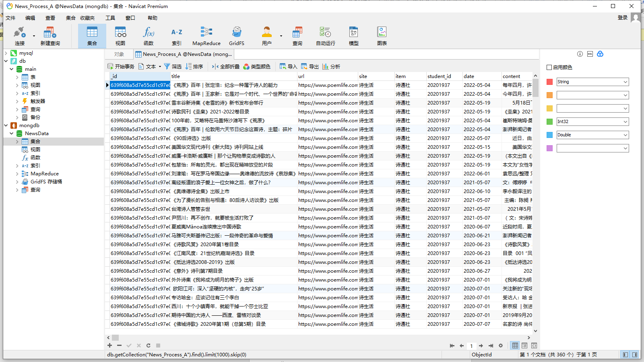Open the 工具 menu

point(110,18)
